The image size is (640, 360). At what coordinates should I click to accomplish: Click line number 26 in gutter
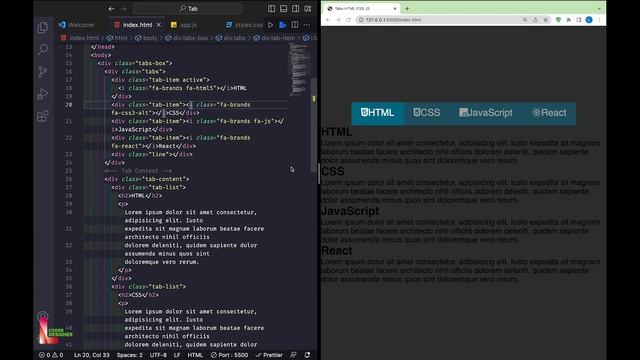point(69,179)
